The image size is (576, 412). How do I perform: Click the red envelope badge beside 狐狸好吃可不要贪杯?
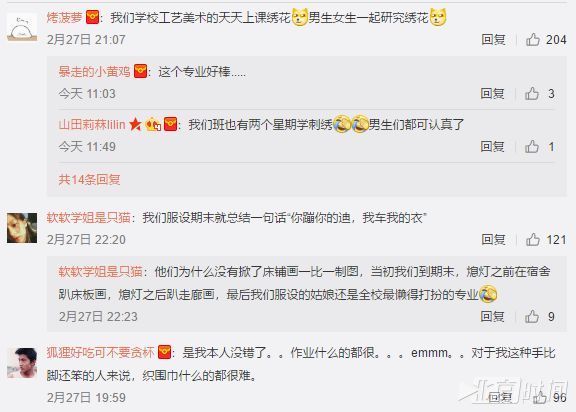pos(164,352)
